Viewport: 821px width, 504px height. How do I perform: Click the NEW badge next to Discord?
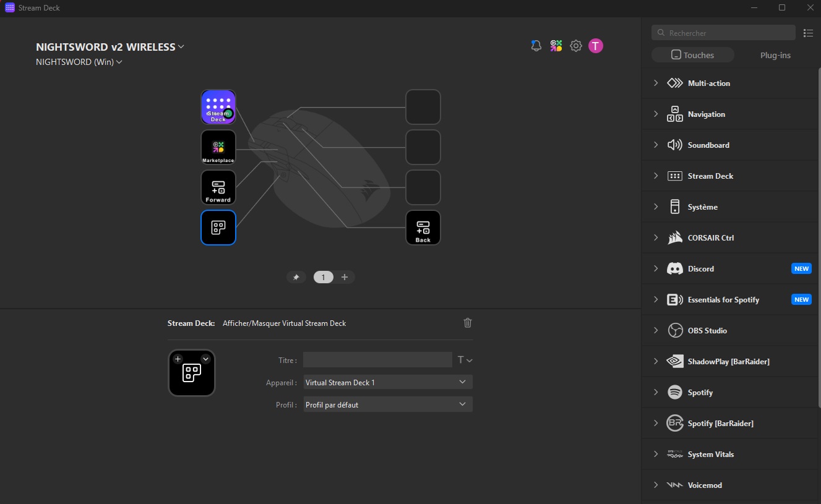pyautogui.click(x=802, y=268)
